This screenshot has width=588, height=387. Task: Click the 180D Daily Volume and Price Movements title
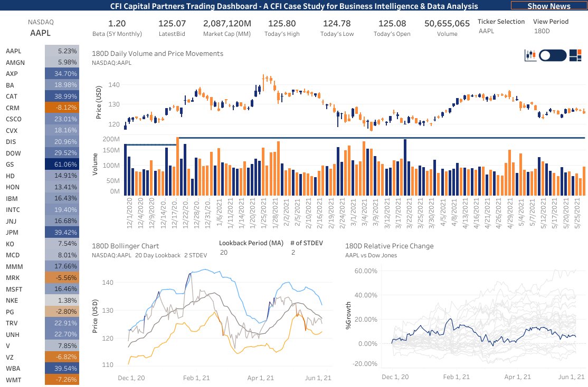click(x=157, y=54)
